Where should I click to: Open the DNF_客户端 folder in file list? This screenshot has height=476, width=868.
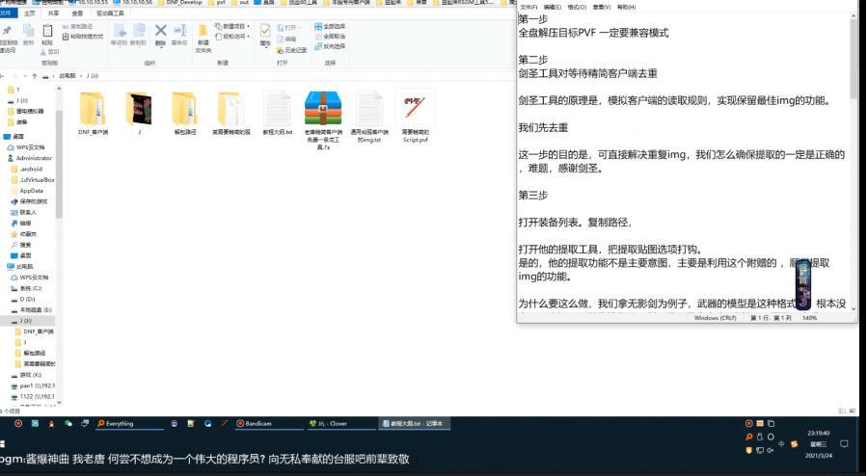pyautogui.click(x=93, y=110)
